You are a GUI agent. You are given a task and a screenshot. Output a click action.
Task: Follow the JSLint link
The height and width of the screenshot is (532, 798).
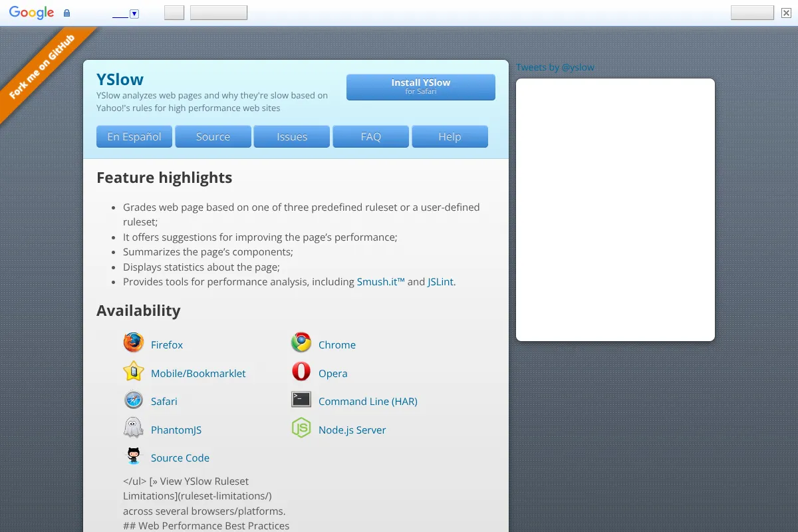click(x=440, y=282)
